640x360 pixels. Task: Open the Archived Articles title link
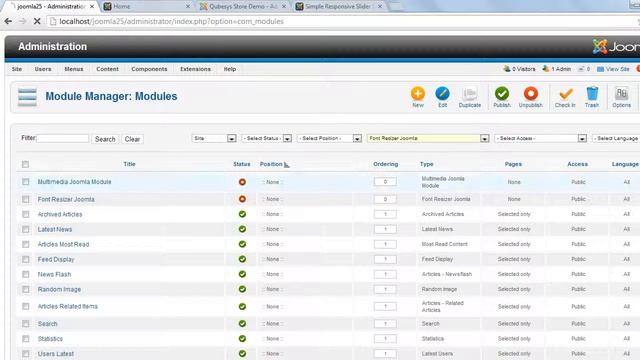click(x=60, y=214)
